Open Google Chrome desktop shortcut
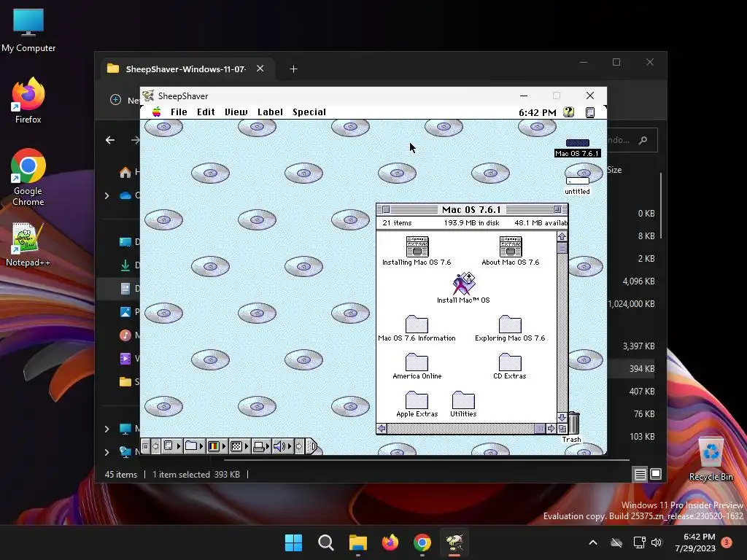 [x=28, y=178]
